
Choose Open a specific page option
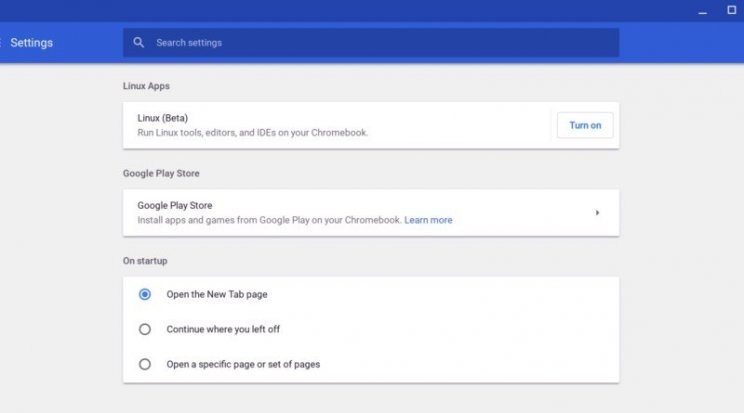tap(145, 364)
